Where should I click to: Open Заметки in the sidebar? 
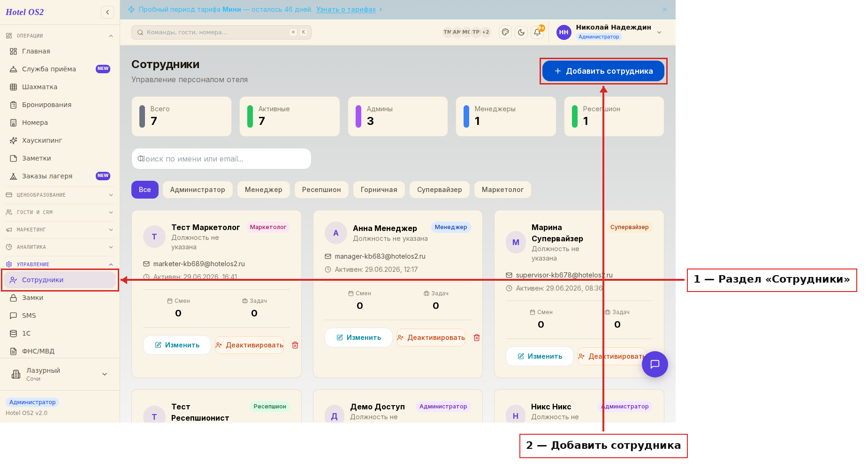pos(60,158)
